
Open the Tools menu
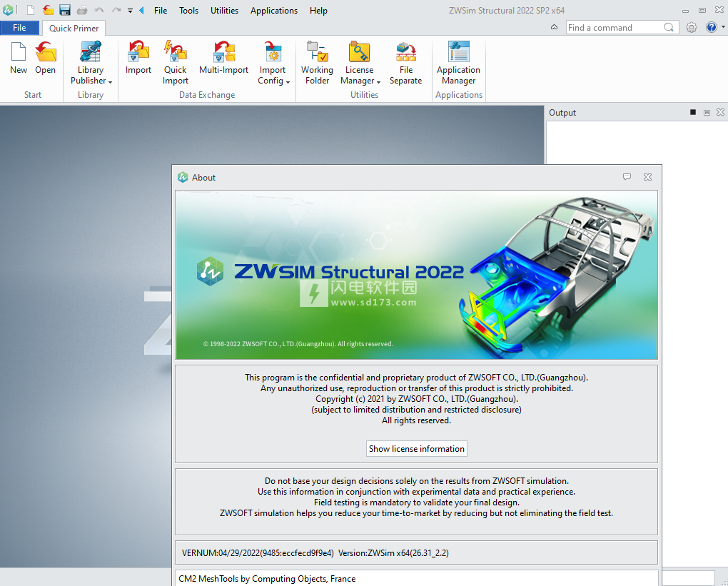point(188,10)
